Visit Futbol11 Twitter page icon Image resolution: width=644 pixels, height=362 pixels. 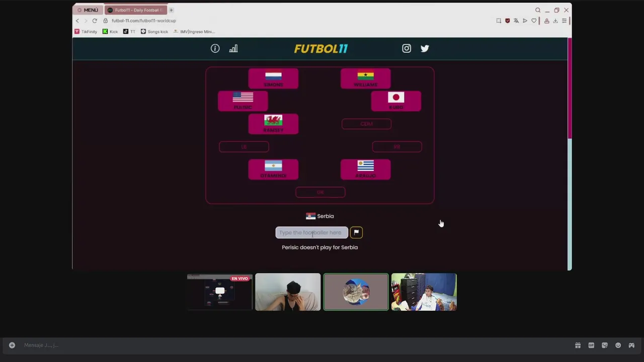pyautogui.click(x=425, y=48)
